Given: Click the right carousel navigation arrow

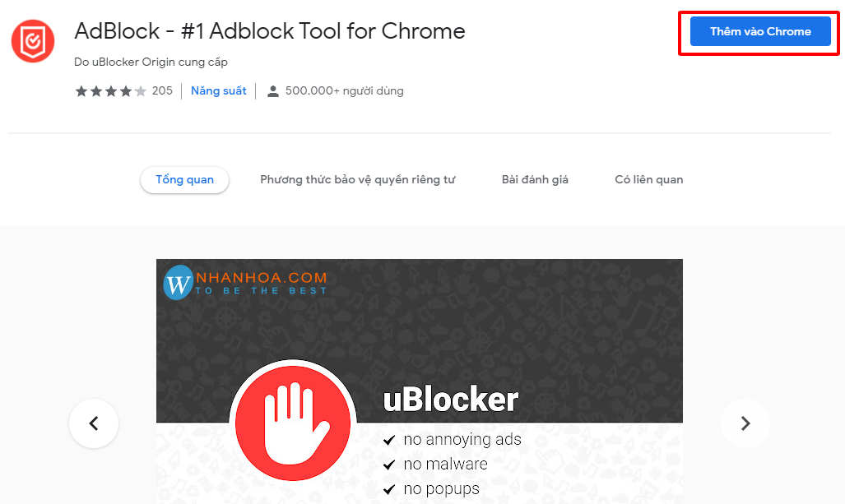Looking at the screenshot, I should [745, 423].
